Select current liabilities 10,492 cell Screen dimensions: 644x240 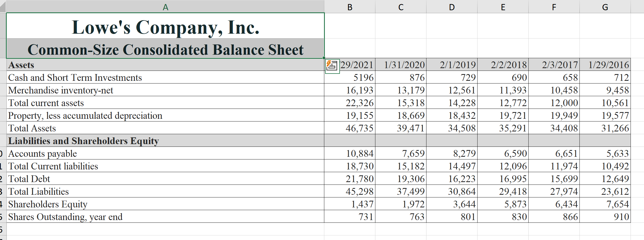[605, 166]
